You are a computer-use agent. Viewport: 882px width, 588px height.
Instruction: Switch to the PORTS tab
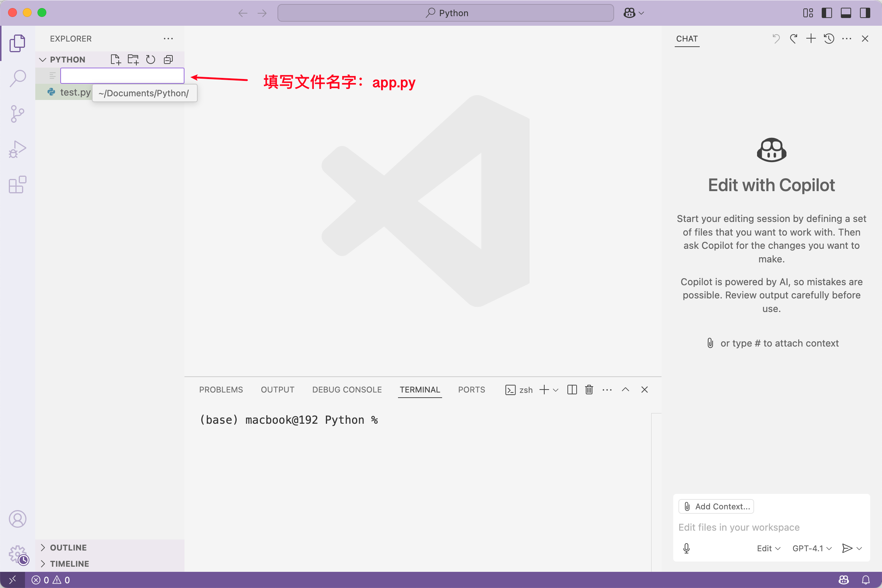472,390
